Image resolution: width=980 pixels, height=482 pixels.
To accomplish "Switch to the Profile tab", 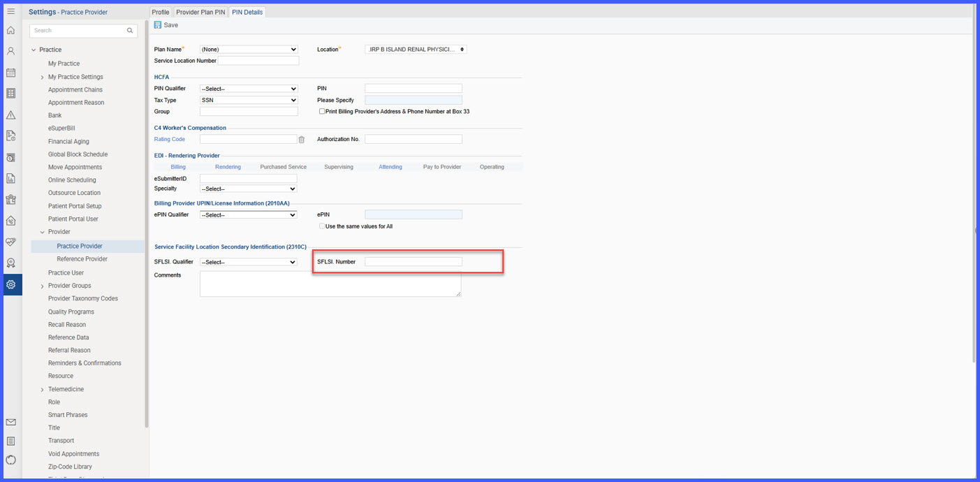I will [161, 12].
